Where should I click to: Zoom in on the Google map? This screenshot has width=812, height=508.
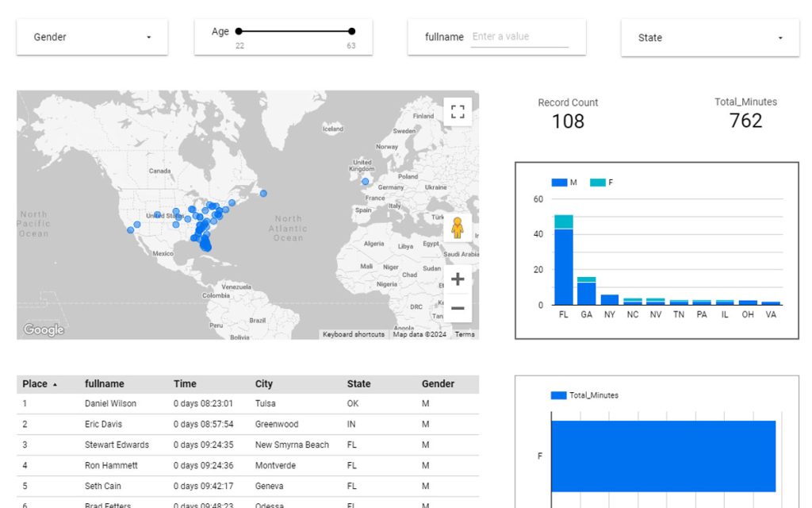click(458, 279)
